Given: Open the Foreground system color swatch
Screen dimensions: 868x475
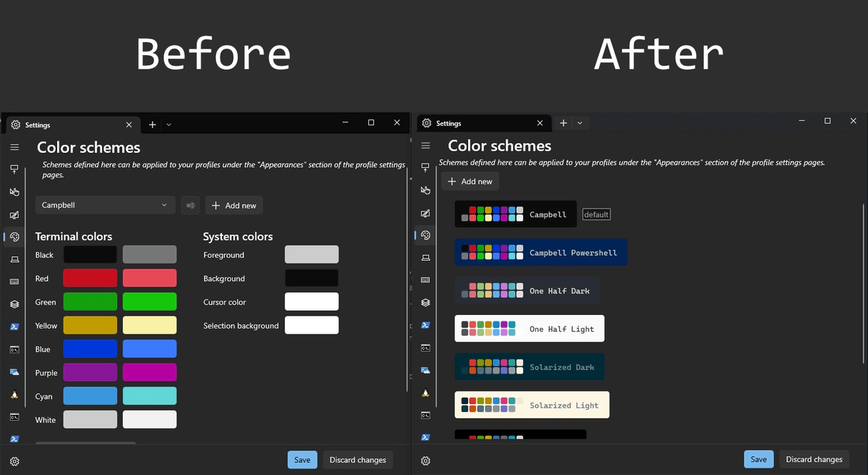Looking at the screenshot, I should tap(312, 255).
